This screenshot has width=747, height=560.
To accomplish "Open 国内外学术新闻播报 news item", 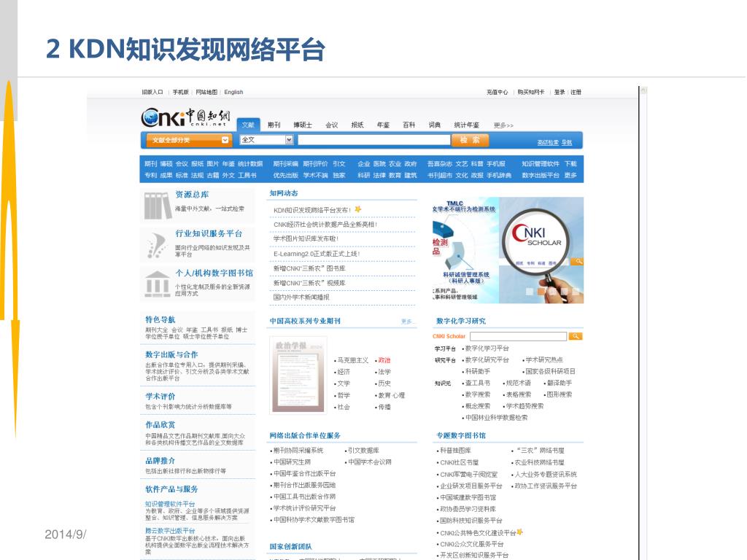I will pyautogui.click(x=301, y=297).
